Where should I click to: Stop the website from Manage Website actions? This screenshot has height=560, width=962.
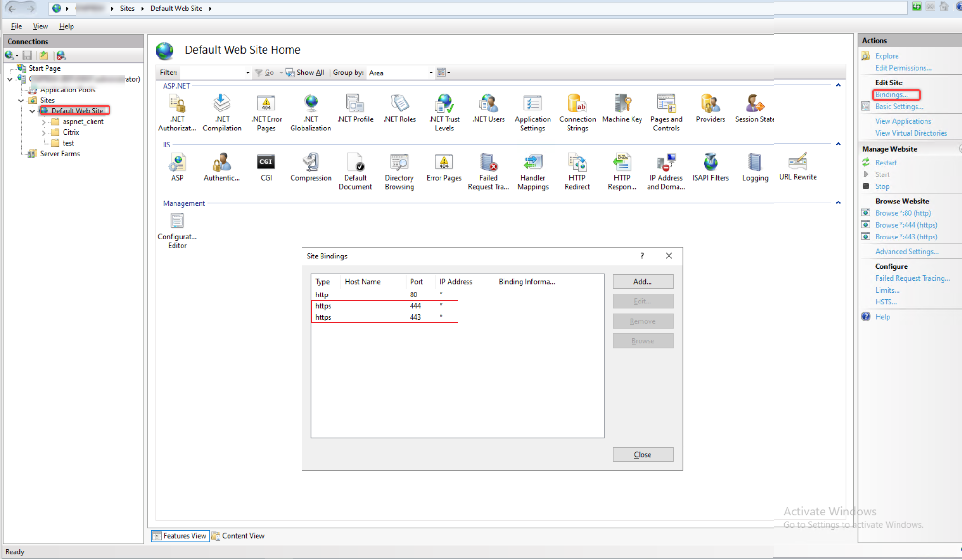click(x=882, y=186)
